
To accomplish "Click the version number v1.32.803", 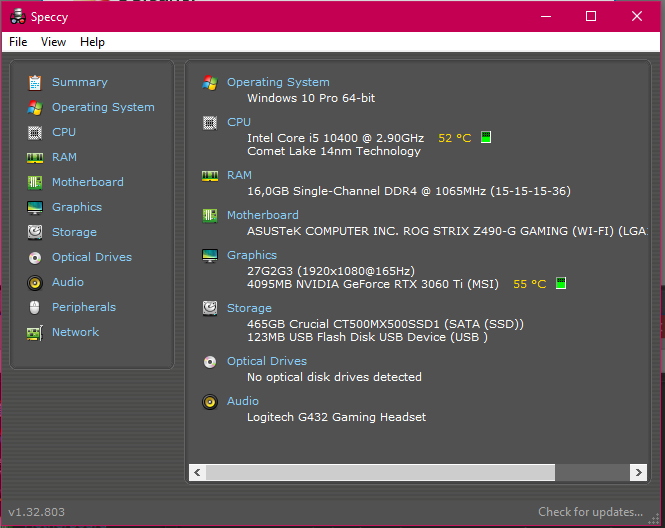I will tap(36, 512).
